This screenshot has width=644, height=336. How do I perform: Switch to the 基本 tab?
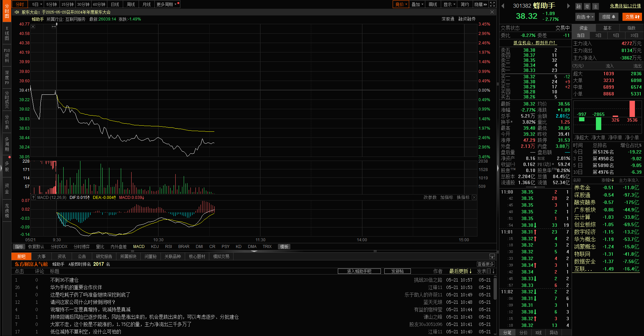point(607,28)
